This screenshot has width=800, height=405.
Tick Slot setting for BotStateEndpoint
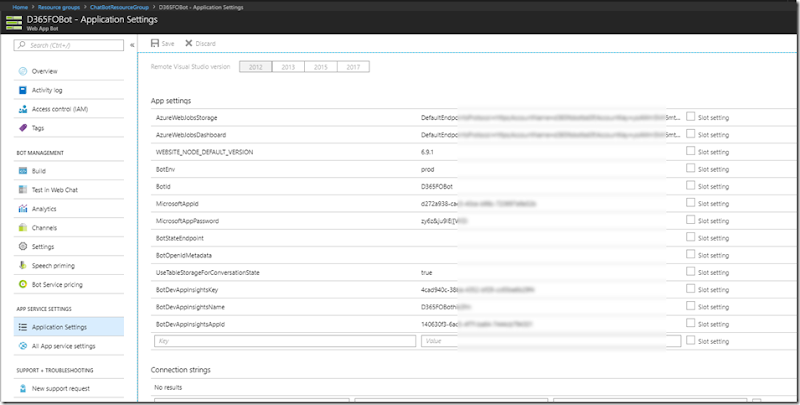point(690,237)
